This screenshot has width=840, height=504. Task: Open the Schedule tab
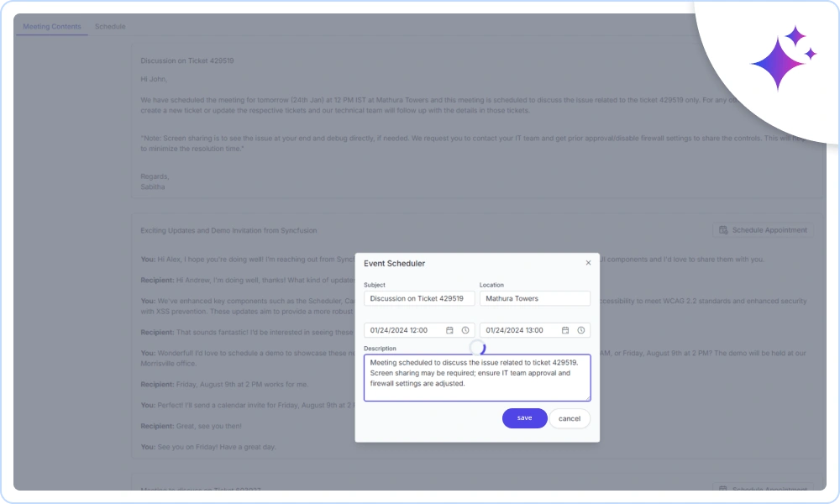(110, 27)
